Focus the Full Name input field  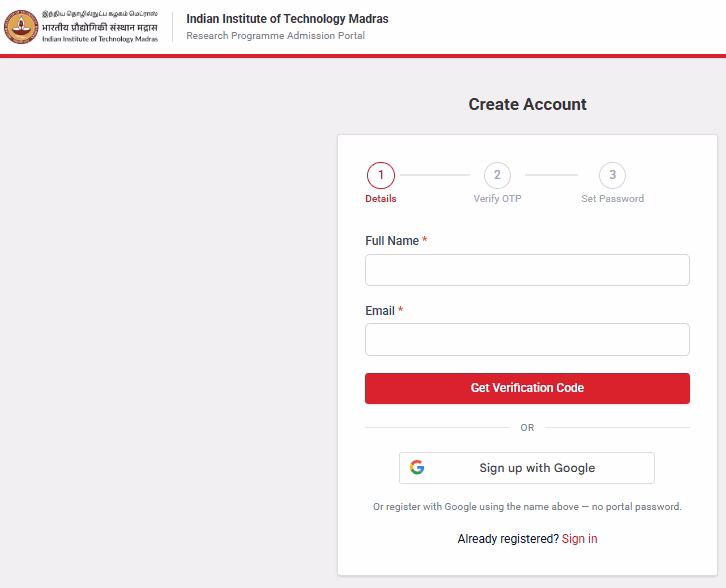[x=527, y=270]
